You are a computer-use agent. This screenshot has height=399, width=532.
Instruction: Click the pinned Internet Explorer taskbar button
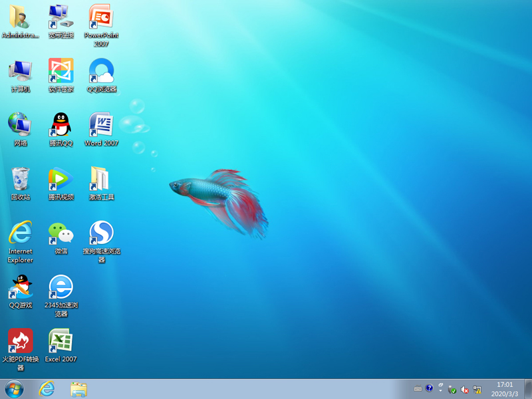(x=47, y=389)
